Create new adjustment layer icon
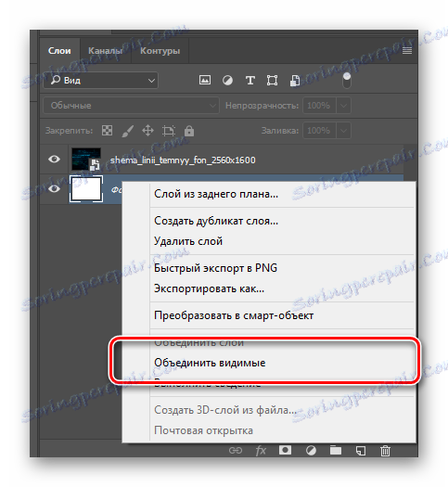Screen dimensions: 448x487 311,450
